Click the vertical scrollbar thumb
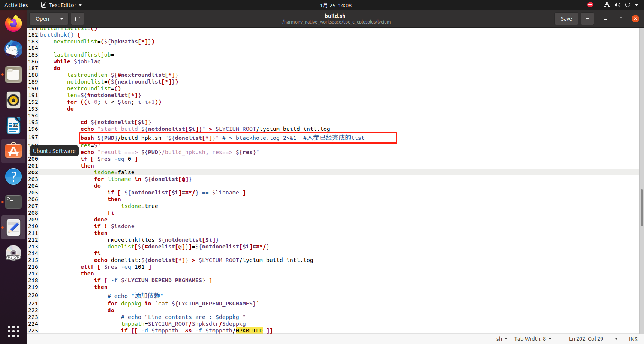Viewport: 644px width, 344px height. pos(641,208)
